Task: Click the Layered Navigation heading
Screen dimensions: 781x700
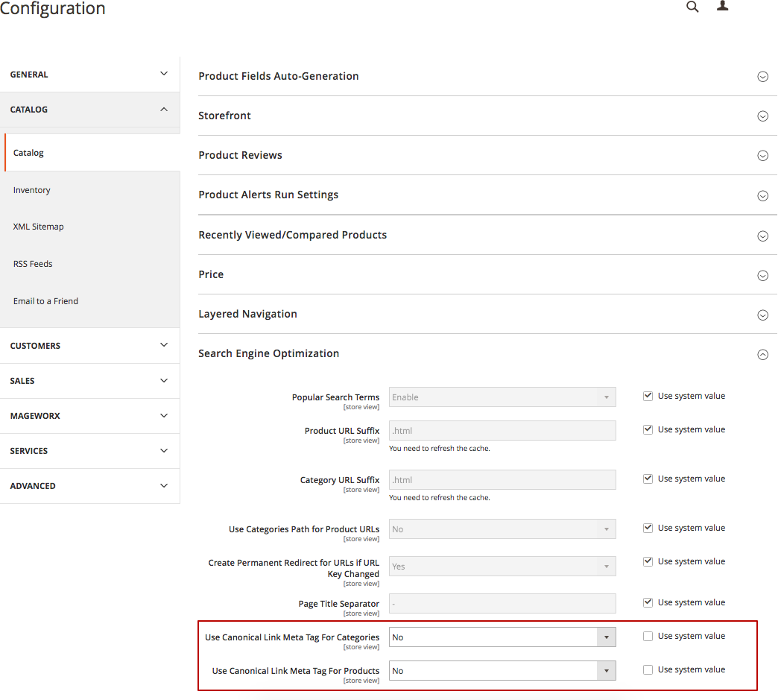Action: [x=247, y=315]
